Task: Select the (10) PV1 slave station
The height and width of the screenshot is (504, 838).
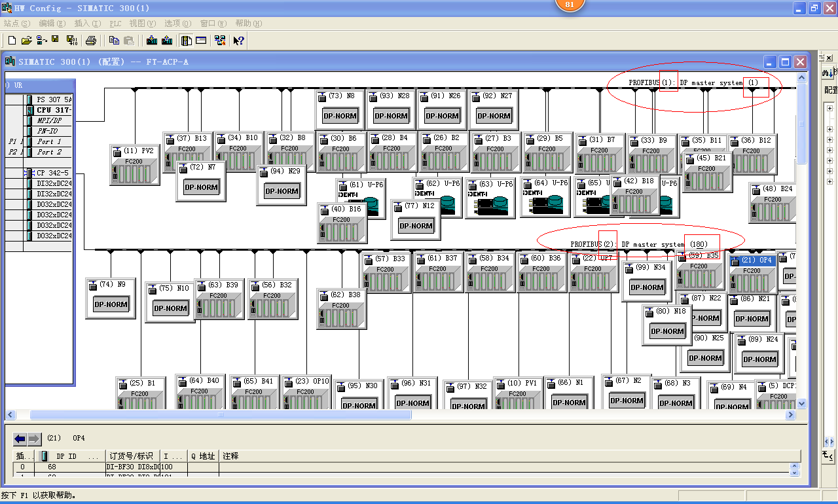Action: coord(518,393)
